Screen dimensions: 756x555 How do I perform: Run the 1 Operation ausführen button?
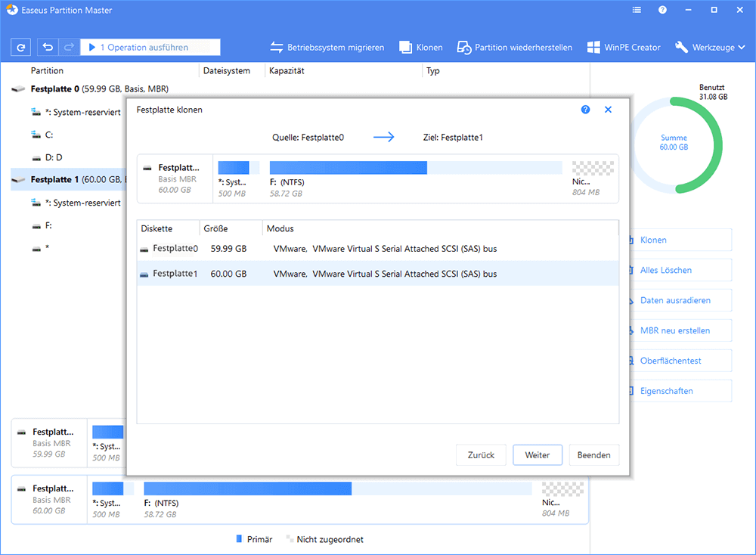tap(150, 47)
